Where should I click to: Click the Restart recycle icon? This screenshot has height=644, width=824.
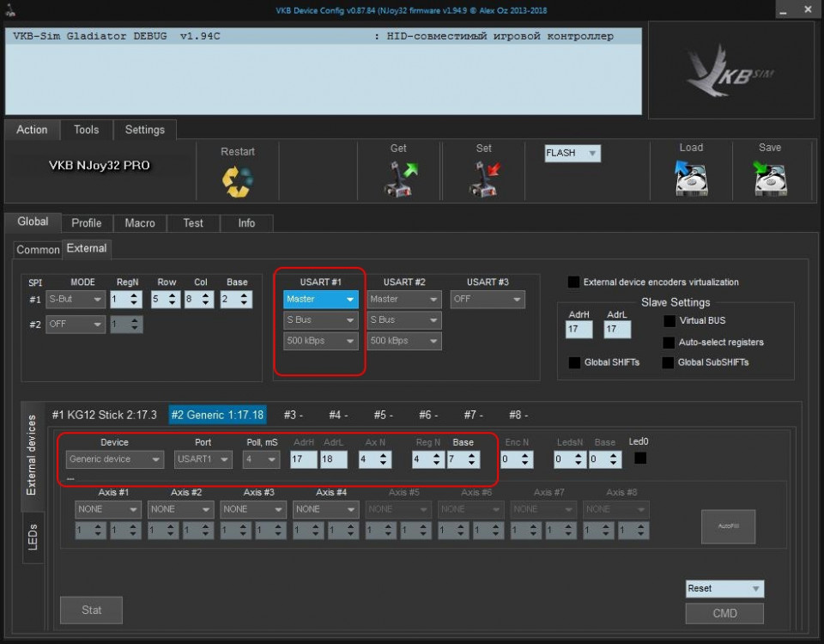point(237,181)
